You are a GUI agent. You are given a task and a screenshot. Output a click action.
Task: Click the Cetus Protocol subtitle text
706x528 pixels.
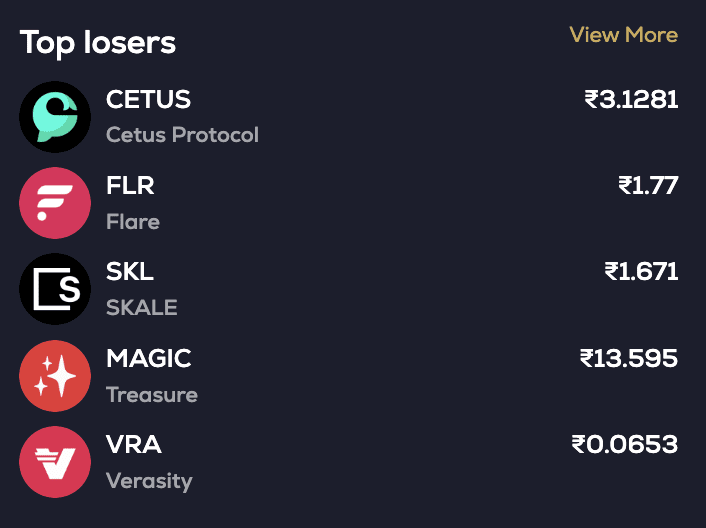click(182, 134)
